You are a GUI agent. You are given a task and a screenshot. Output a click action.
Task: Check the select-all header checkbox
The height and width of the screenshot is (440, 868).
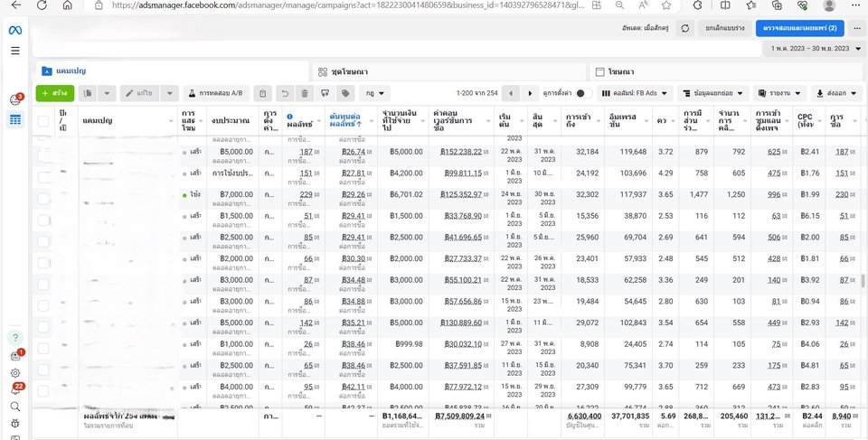43,121
